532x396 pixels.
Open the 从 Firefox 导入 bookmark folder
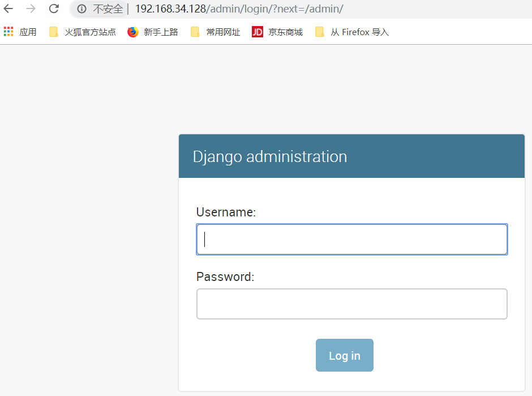[x=352, y=32]
